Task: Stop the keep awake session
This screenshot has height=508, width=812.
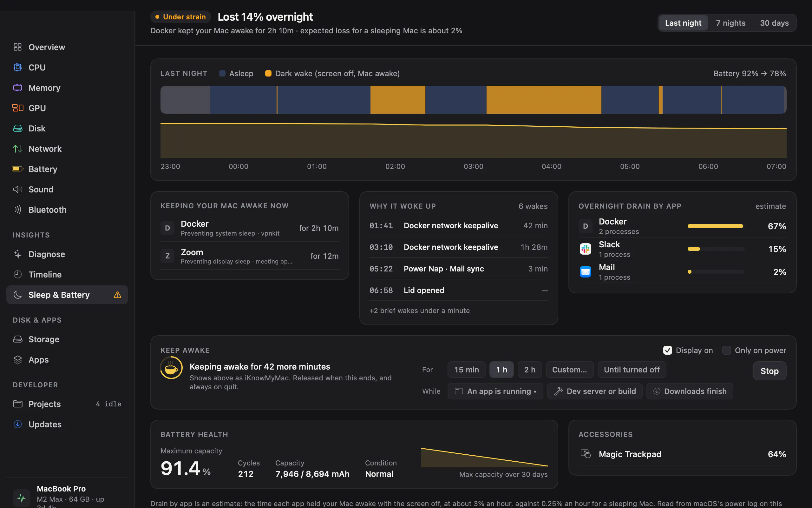Action: 769,371
